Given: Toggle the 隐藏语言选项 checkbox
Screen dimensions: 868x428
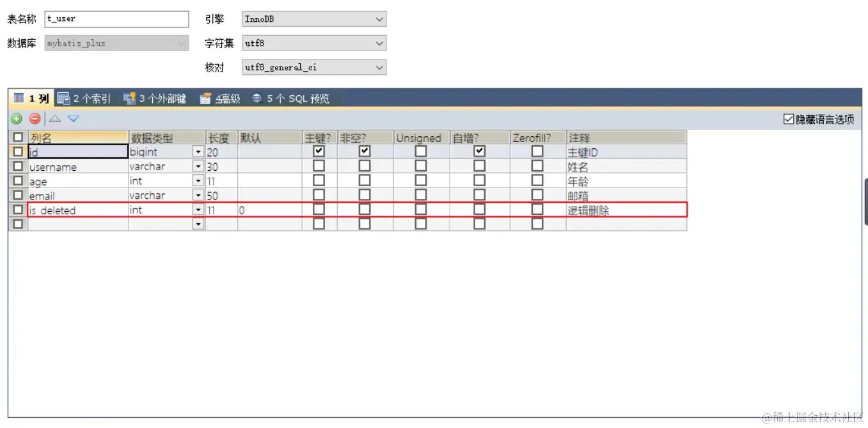Looking at the screenshot, I should [x=789, y=119].
